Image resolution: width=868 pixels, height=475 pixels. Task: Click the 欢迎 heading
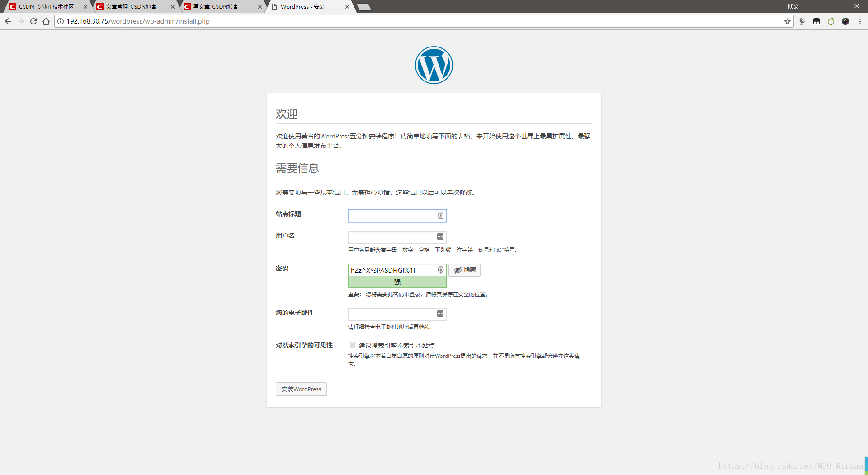click(287, 114)
